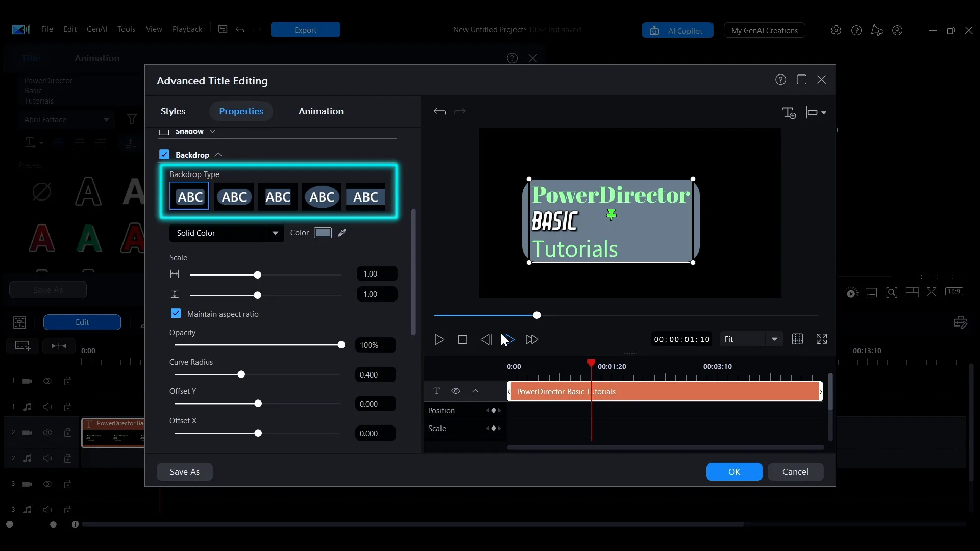The width and height of the screenshot is (980, 551).
Task: Click Save As in the dialog
Action: pyautogui.click(x=185, y=472)
